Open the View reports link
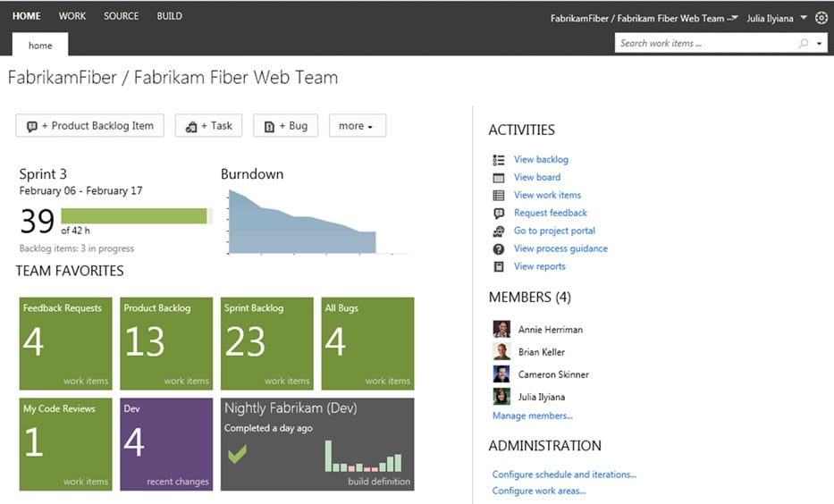 coord(539,266)
